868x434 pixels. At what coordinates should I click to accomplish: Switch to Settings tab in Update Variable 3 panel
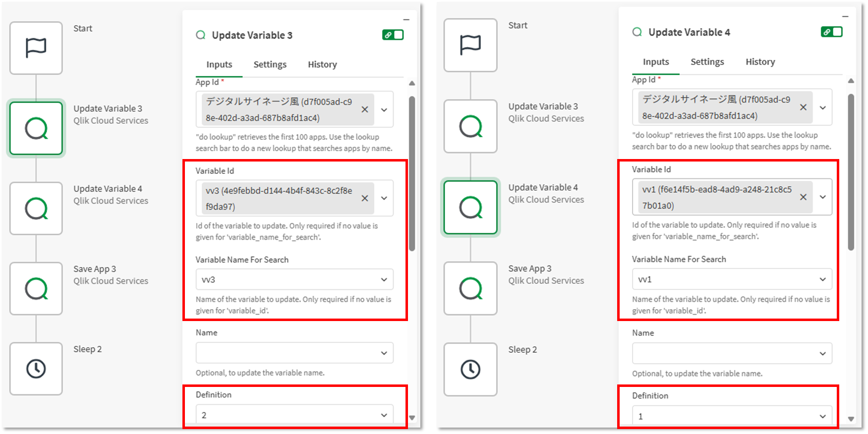pyautogui.click(x=270, y=64)
